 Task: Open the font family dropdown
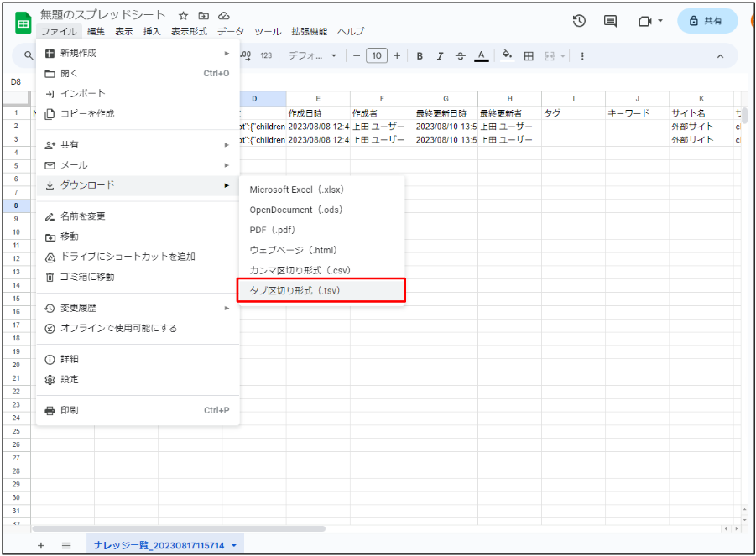(311, 56)
